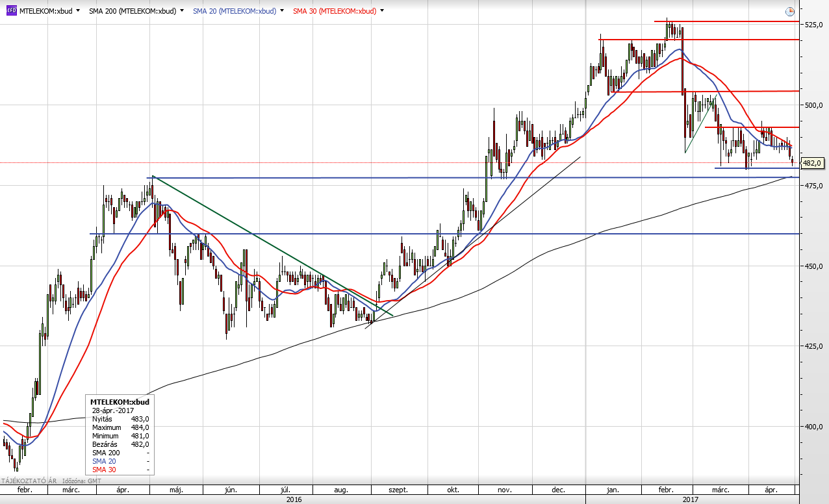
Task: Click the Nyitás row in the info box
Action: (x=120, y=419)
